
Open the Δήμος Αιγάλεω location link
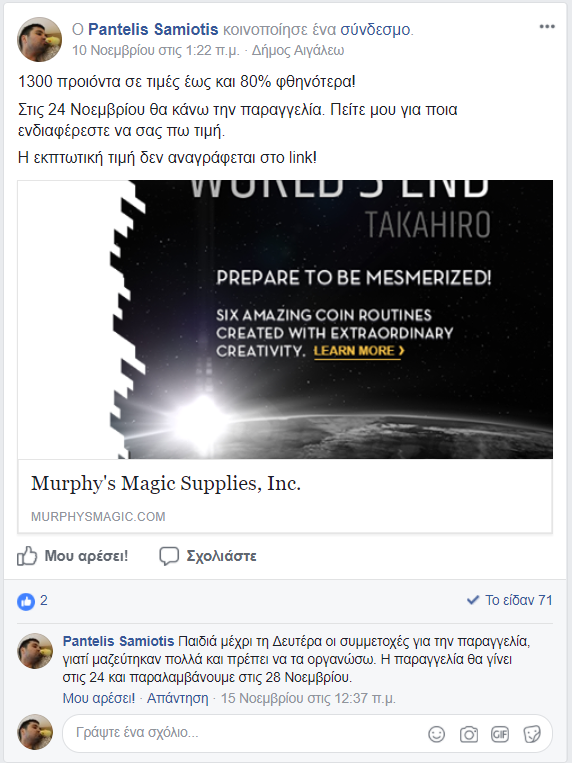(298, 50)
